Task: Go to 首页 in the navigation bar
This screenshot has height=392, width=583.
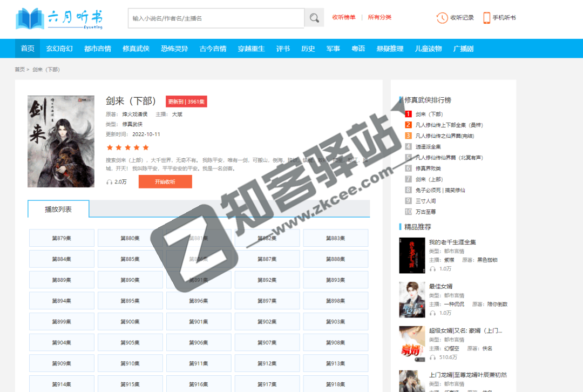Action: (x=27, y=48)
